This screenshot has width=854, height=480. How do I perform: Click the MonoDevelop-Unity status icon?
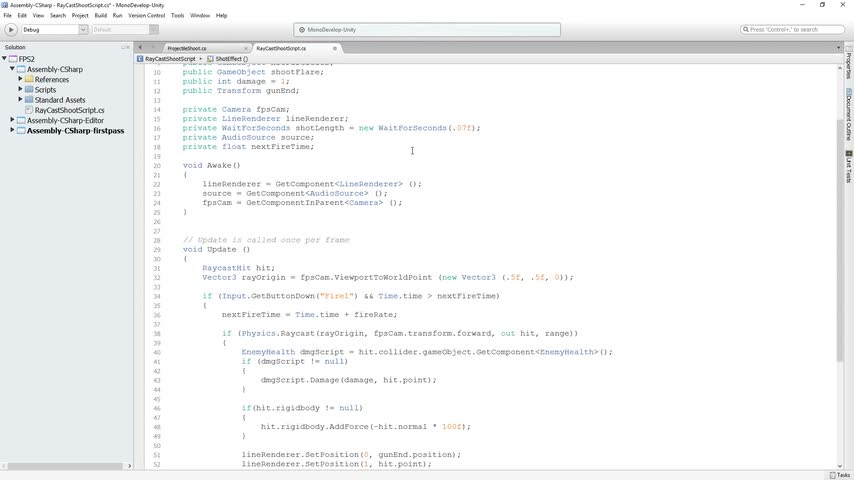[302, 30]
